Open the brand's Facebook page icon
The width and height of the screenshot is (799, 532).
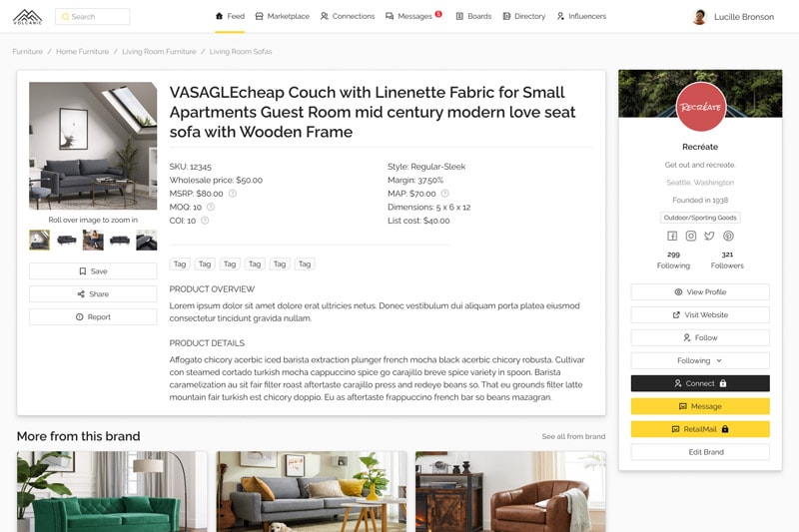[x=672, y=236]
